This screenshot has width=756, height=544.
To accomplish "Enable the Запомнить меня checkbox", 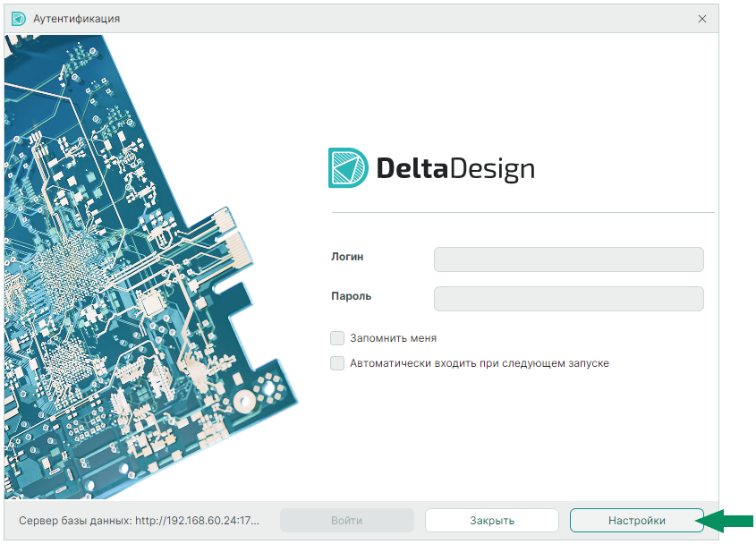I will pyautogui.click(x=337, y=338).
